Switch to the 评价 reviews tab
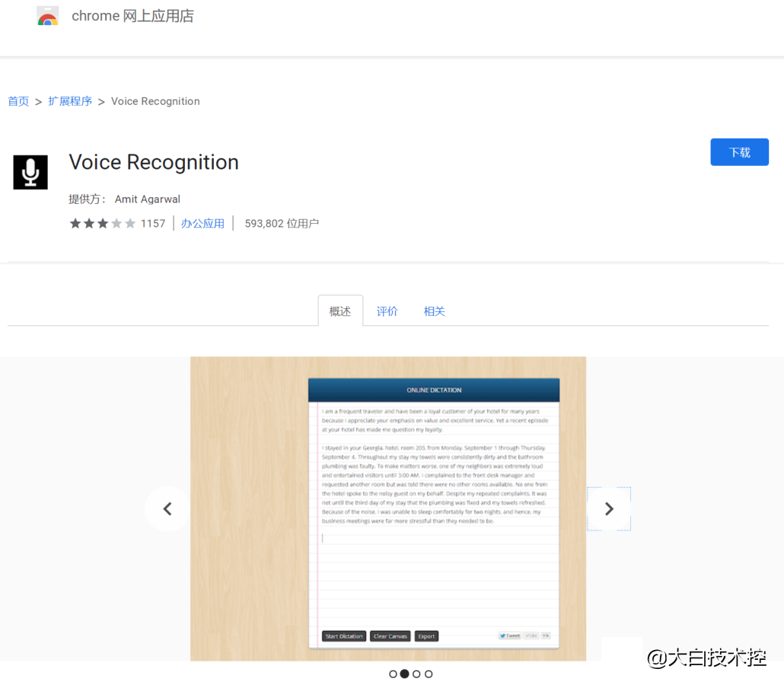This screenshot has width=784, height=685. pyautogui.click(x=387, y=311)
